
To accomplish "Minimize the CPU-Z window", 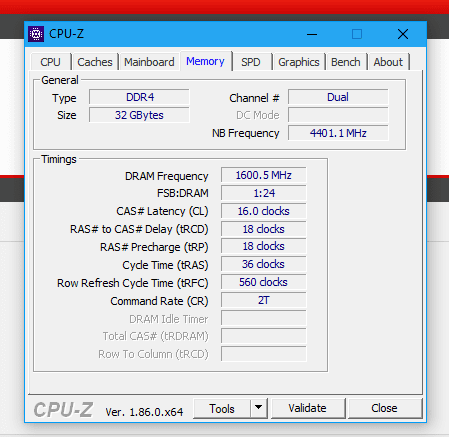I will tap(312, 34).
